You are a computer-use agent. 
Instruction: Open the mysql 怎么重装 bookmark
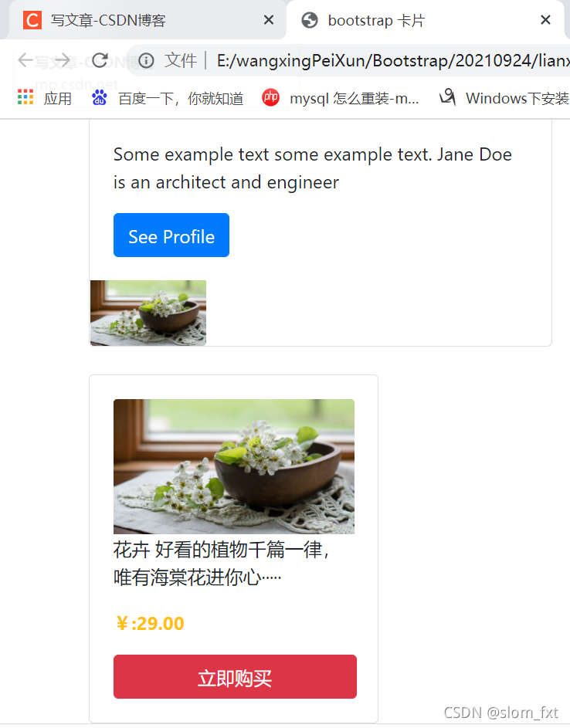point(354,98)
